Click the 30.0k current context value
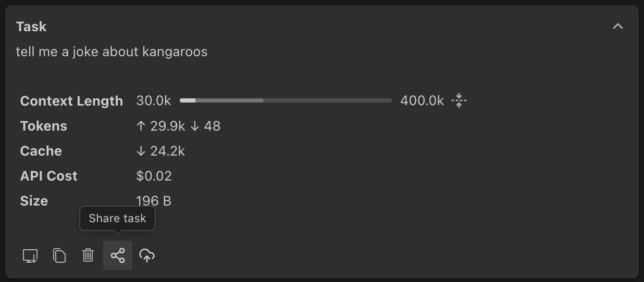 pos(153,101)
